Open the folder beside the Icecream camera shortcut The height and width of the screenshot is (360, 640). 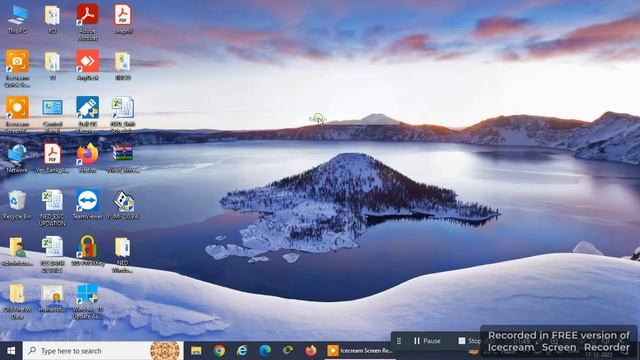tap(52, 65)
